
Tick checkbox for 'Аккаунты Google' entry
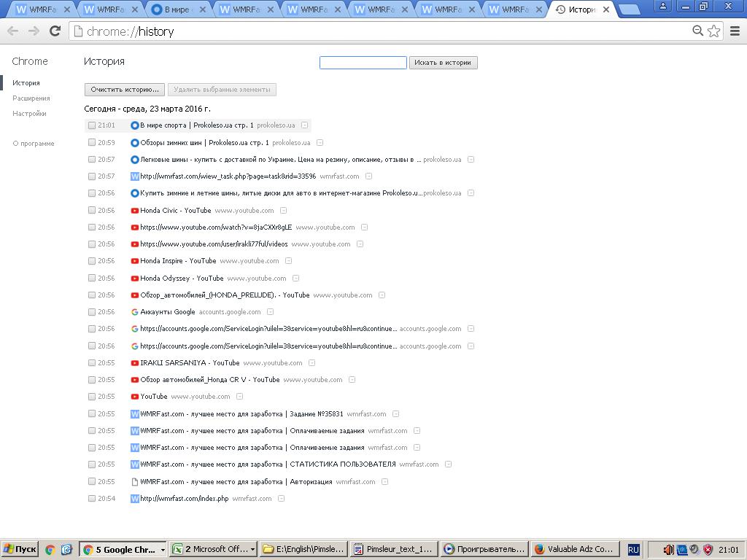pos(92,312)
